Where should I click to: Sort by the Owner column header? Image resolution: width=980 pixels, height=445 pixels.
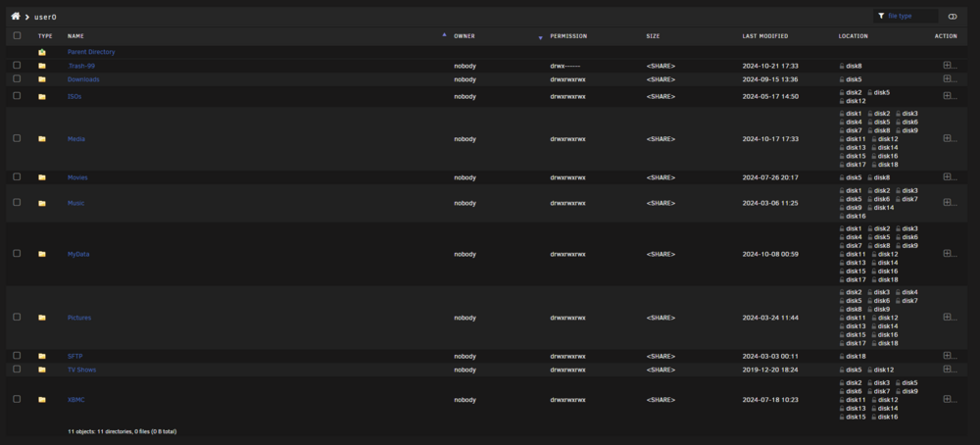click(465, 36)
